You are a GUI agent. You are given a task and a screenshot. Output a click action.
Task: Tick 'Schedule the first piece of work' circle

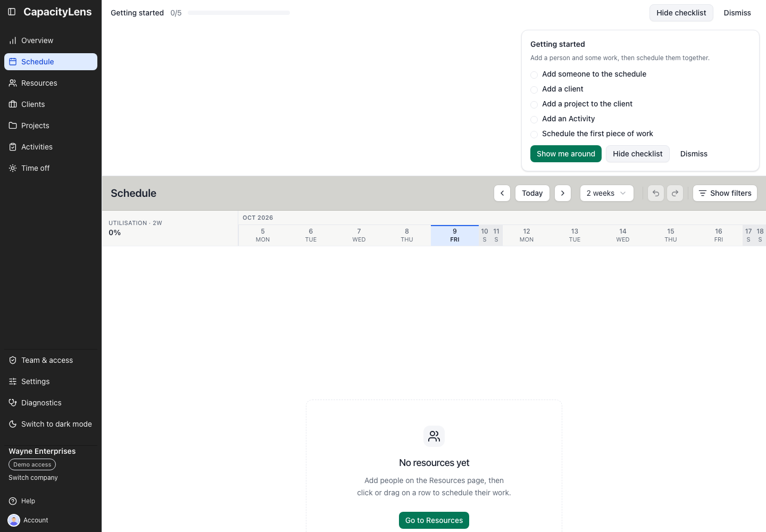tap(534, 134)
